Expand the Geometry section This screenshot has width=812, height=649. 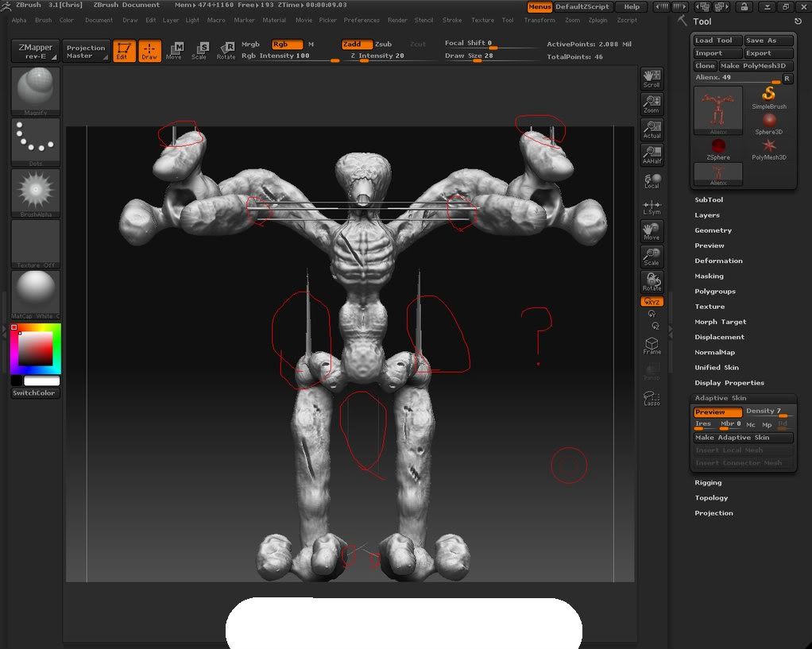713,230
